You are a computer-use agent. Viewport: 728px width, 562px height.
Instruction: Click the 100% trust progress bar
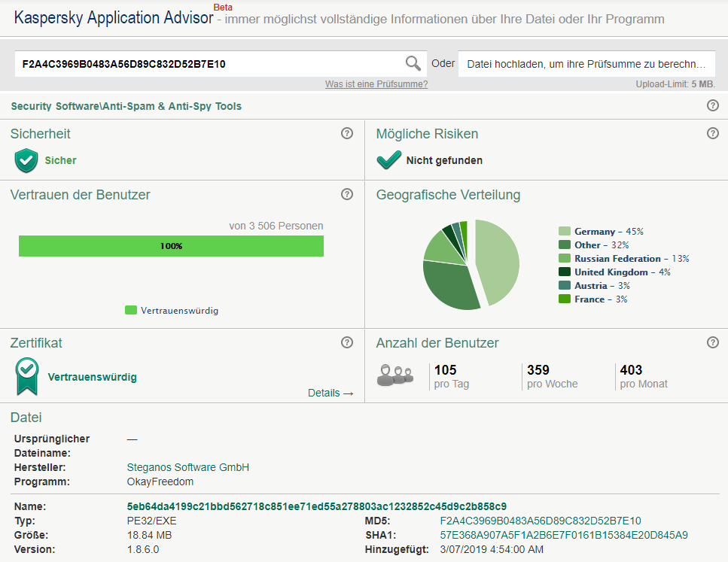(171, 246)
